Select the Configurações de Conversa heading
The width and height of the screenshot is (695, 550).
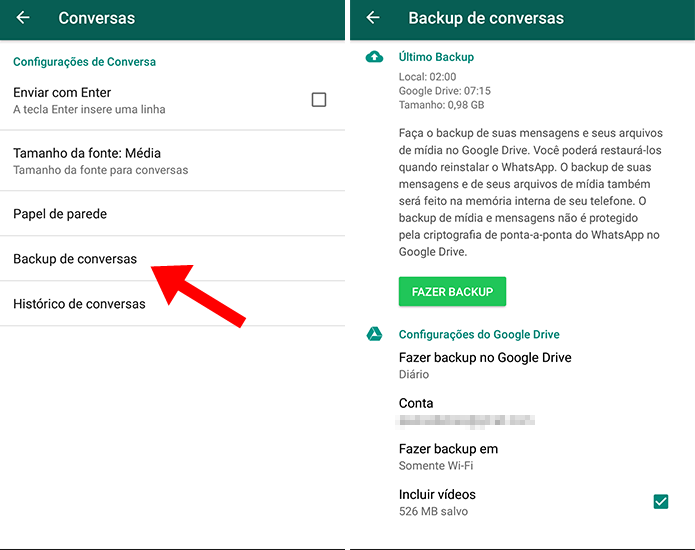pos(84,62)
